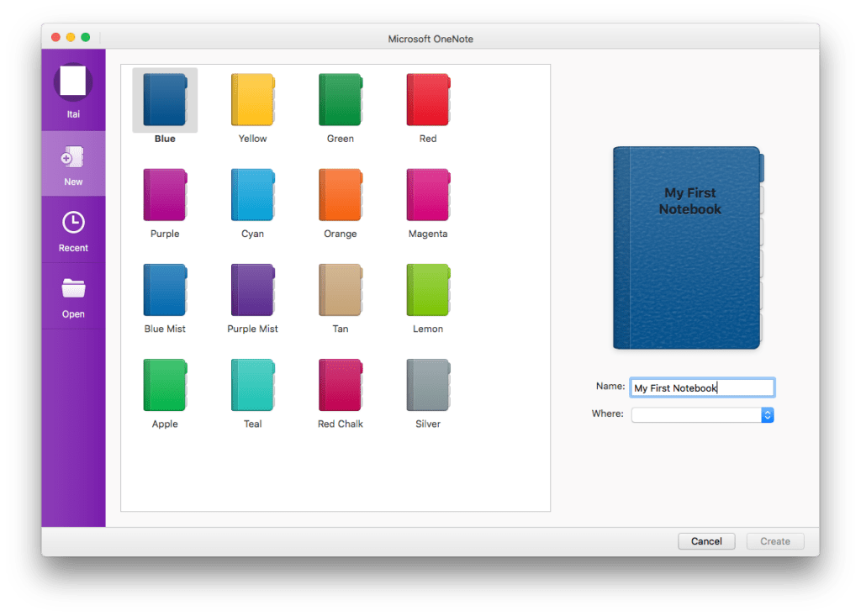Choose the Cyan notebook color
The image size is (861, 616).
click(252, 196)
